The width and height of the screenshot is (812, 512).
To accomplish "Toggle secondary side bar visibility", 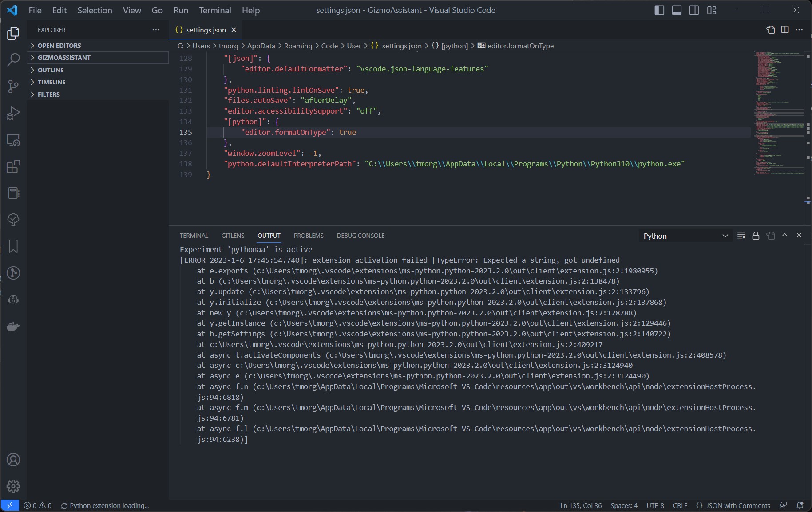I will 694,10.
